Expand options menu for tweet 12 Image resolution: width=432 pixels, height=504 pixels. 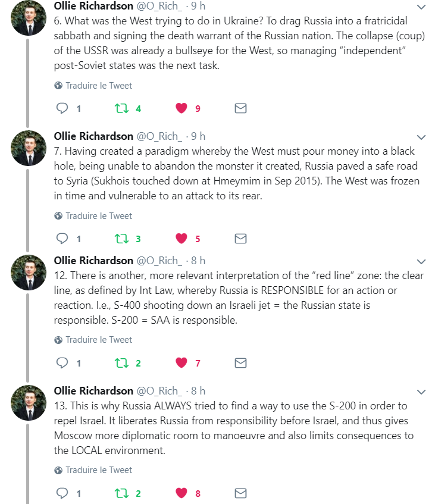(x=421, y=261)
